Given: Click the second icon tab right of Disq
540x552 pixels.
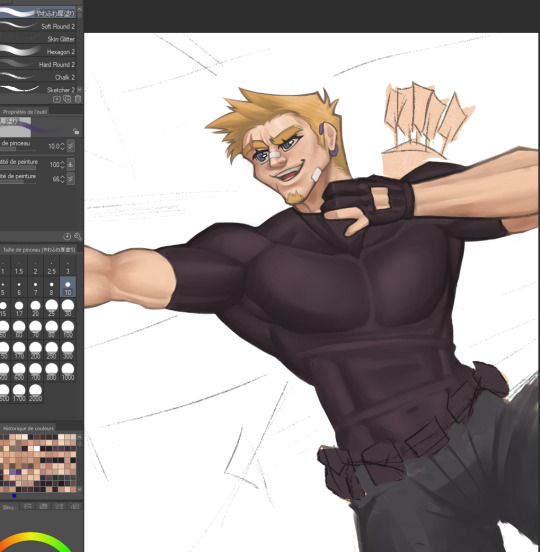Looking at the screenshot, I should pos(43,506).
